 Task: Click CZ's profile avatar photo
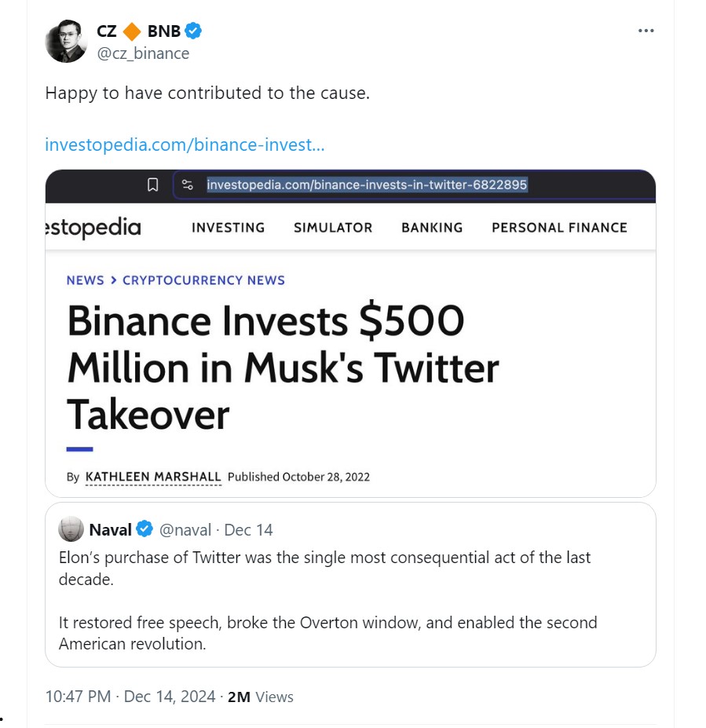66,42
